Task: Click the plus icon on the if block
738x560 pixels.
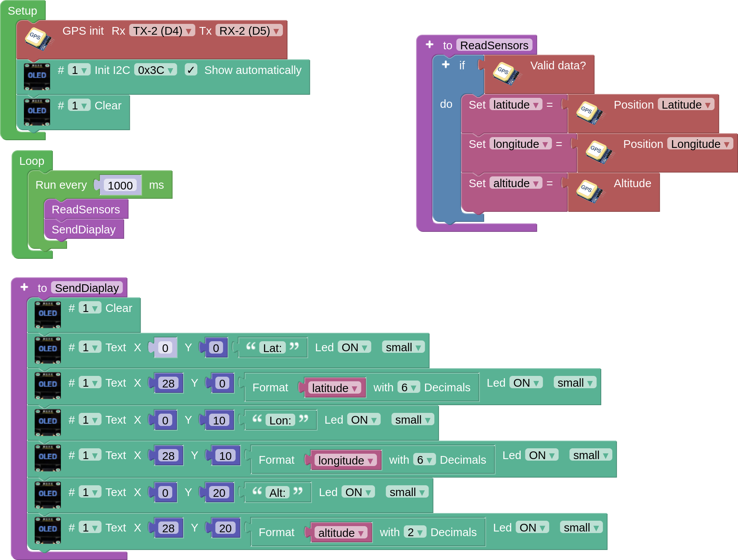Action: coord(446,65)
